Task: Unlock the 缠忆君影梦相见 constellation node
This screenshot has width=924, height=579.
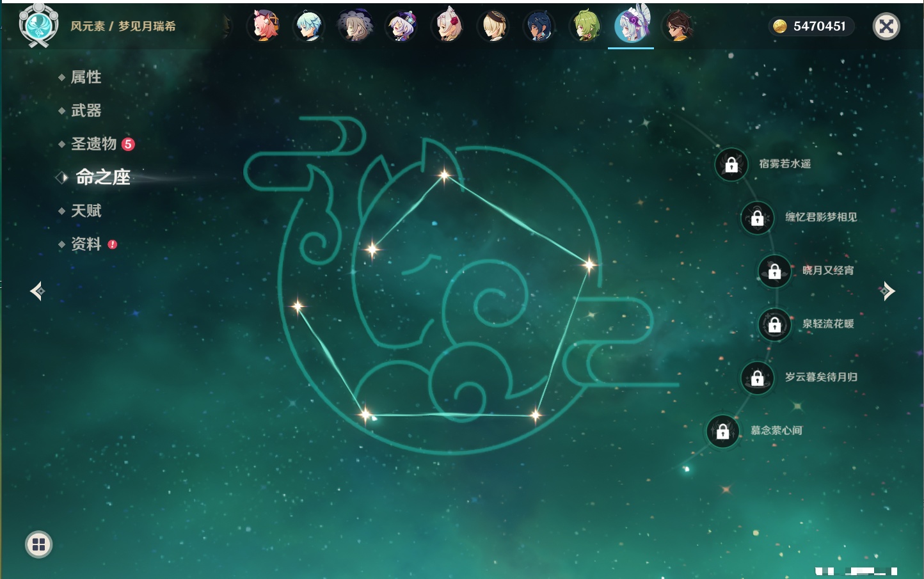Action: (x=757, y=218)
